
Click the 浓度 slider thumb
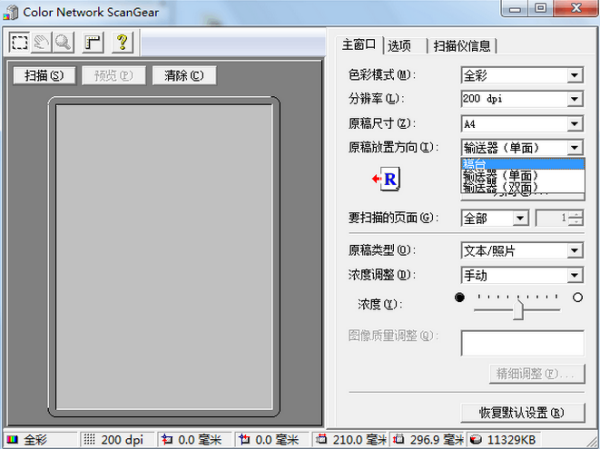pos(518,310)
